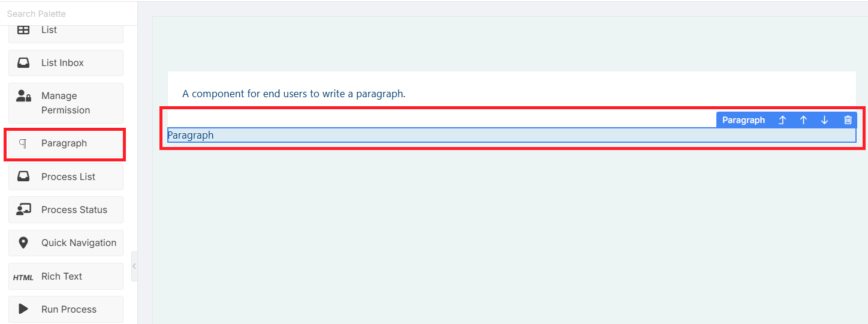Click the List palette grid icon

[x=23, y=30]
